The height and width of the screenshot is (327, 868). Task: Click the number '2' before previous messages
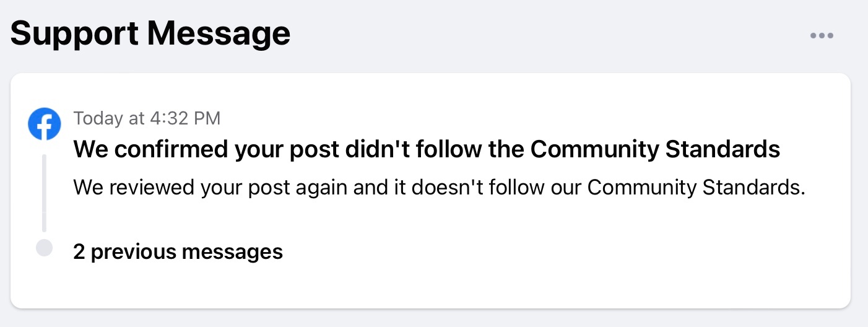coord(79,251)
